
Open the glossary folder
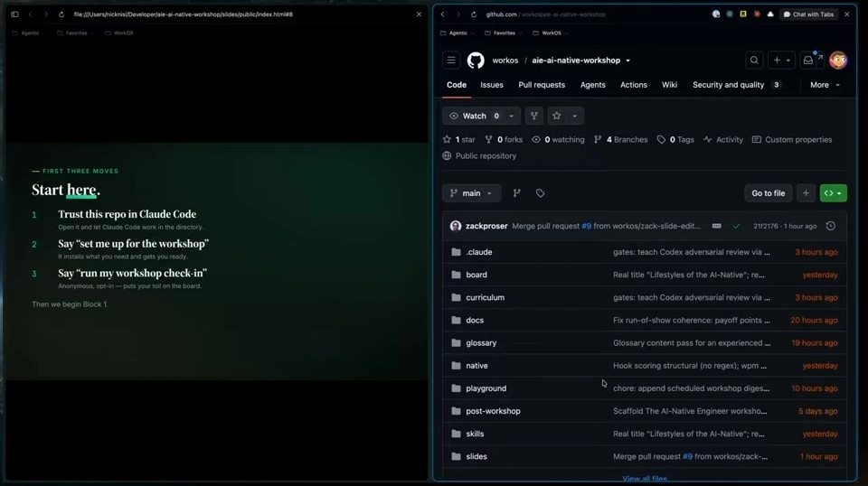pyautogui.click(x=481, y=342)
